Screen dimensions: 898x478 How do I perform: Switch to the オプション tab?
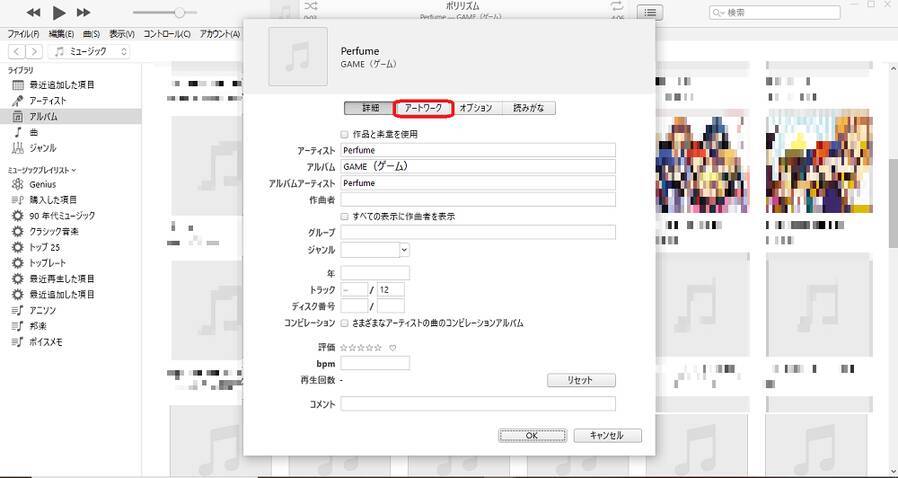[475, 108]
